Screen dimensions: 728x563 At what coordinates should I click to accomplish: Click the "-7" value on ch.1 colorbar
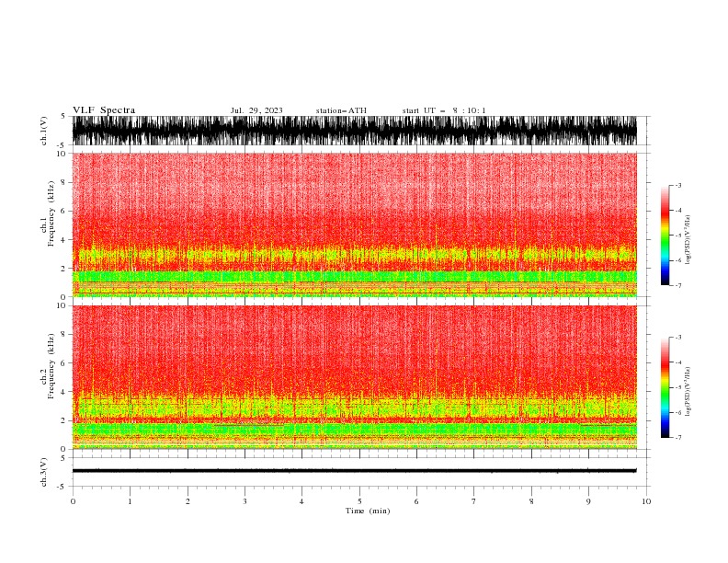click(x=678, y=285)
